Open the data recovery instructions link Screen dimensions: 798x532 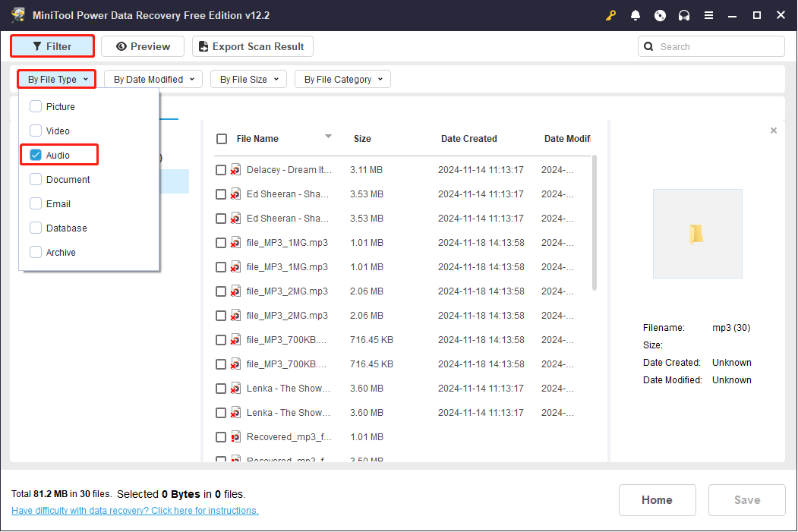pyautogui.click(x=135, y=510)
